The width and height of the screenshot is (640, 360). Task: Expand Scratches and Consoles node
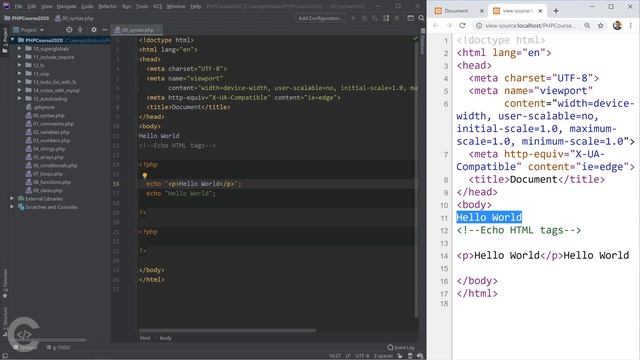click(12, 207)
